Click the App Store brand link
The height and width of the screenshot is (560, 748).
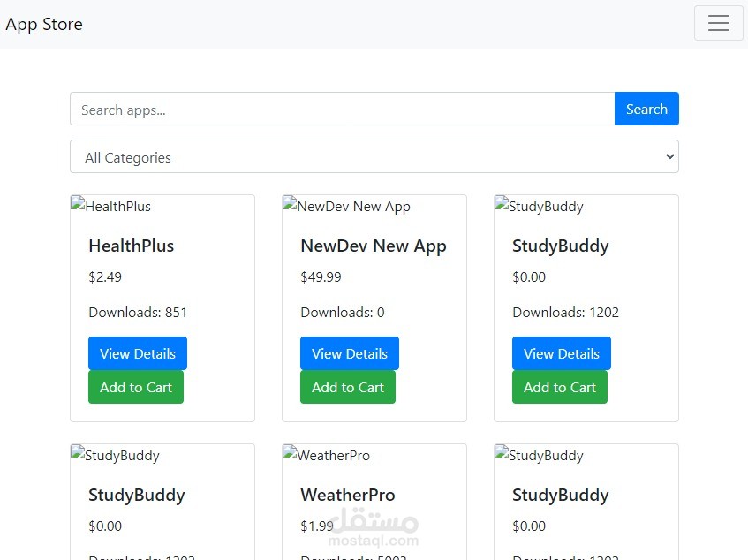[44, 25]
